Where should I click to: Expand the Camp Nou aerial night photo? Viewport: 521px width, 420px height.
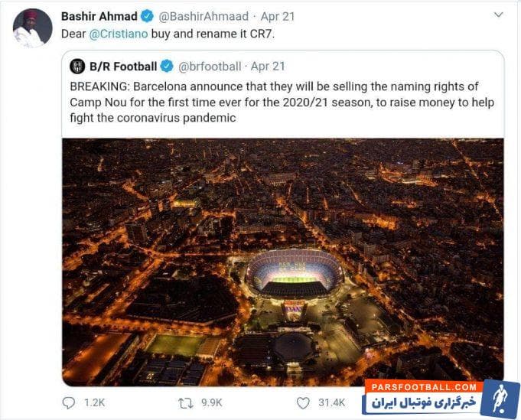tap(282, 262)
